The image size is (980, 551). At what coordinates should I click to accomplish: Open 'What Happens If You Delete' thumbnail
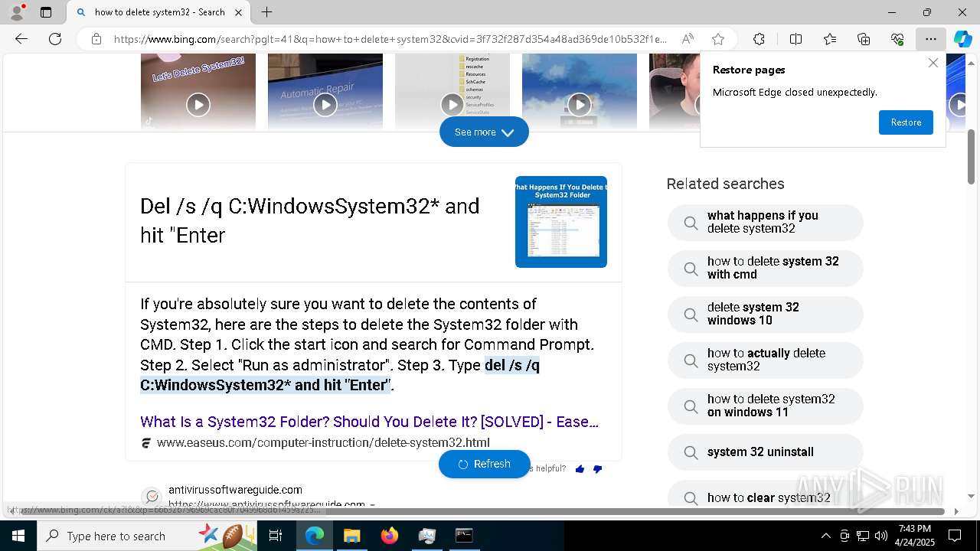click(561, 222)
